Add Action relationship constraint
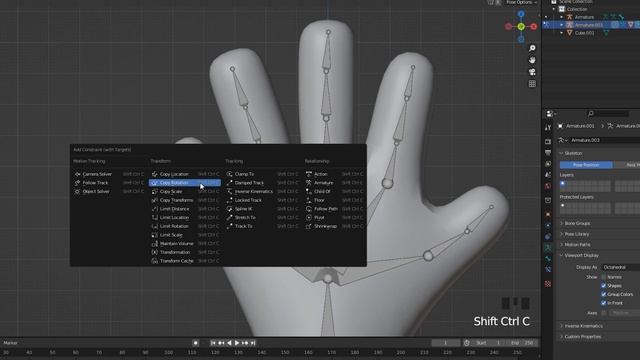 [334, 174]
